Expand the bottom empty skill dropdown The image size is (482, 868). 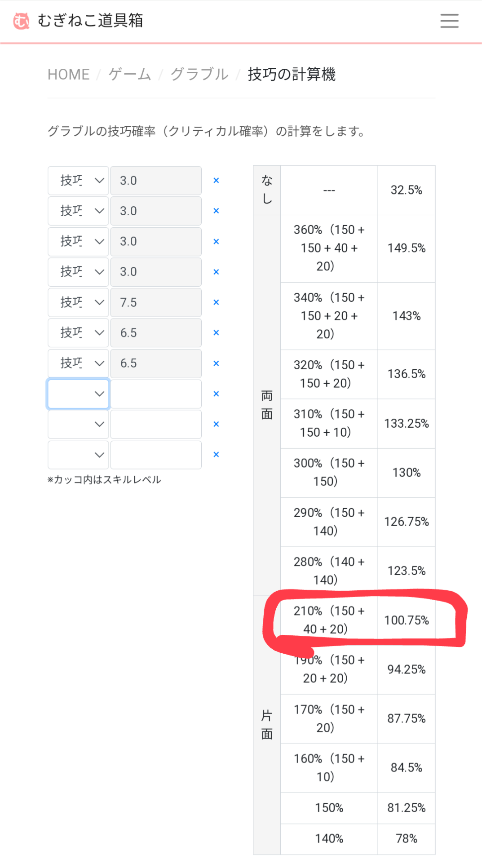(x=78, y=455)
